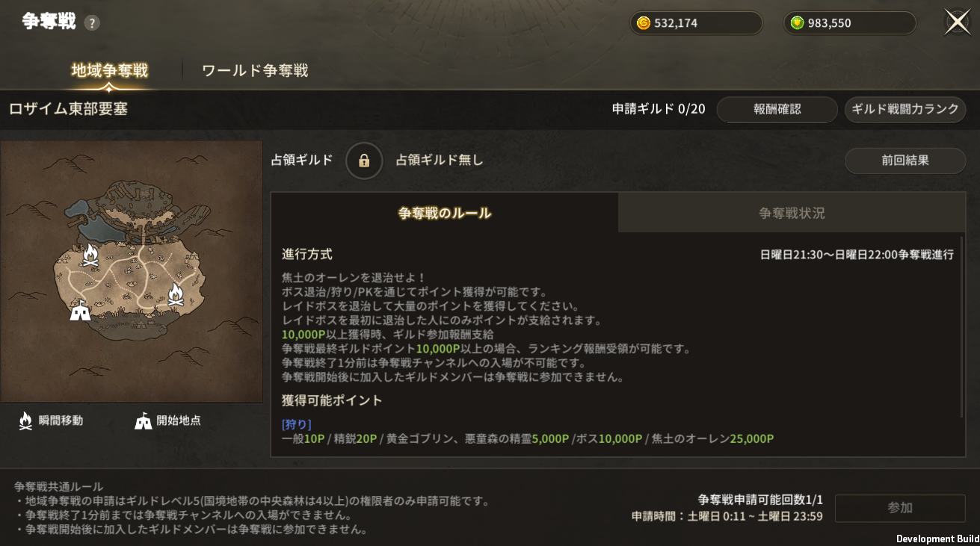This screenshot has width=980, height=546.
Task: Teleport to the right-side campfire on map
Action: coord(176,294)
